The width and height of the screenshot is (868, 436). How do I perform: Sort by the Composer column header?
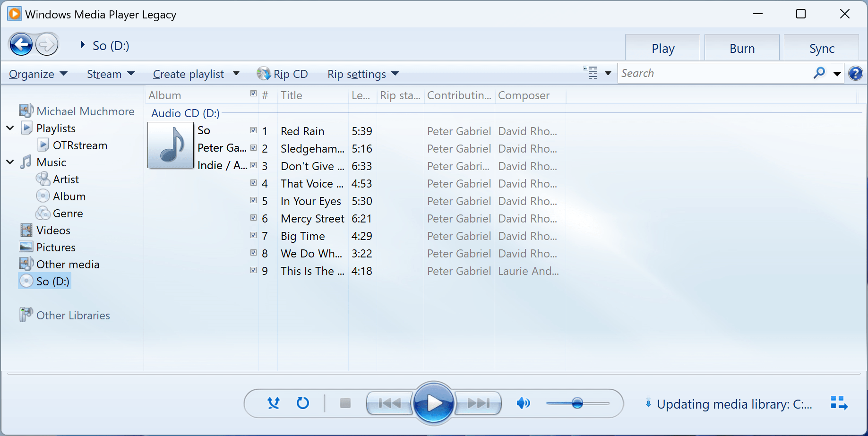[x=530, y=95]
